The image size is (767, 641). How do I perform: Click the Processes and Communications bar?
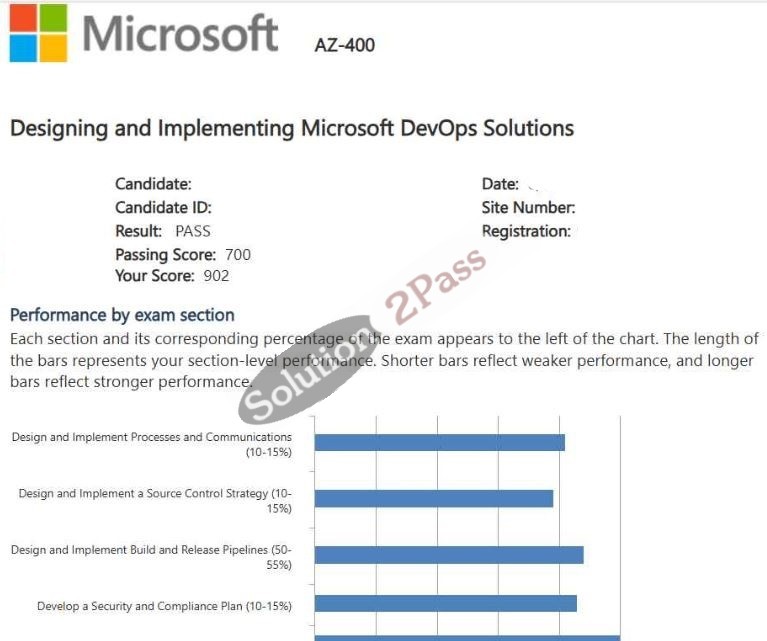point(440,442)
